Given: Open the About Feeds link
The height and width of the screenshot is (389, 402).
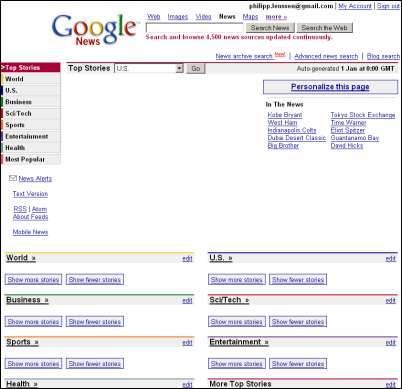Looking at the screenshot, I should coord(30,217).
